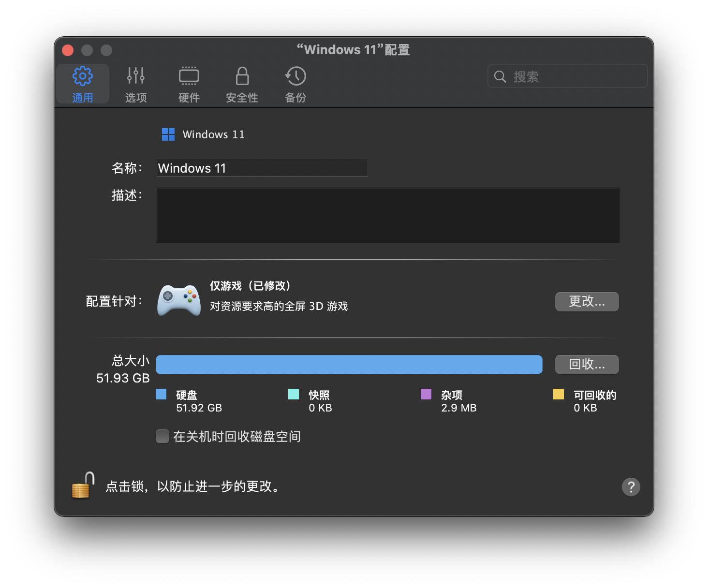Open the 更改 profile dialog
The image size is (708, 588).
point(587,301)
